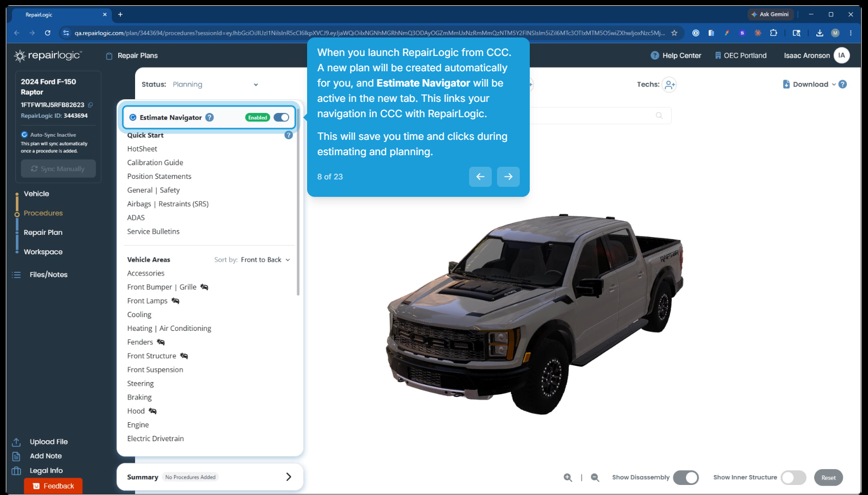Reload the browser page
Viewport: 868px width, 495px height.
click(47, 33)
